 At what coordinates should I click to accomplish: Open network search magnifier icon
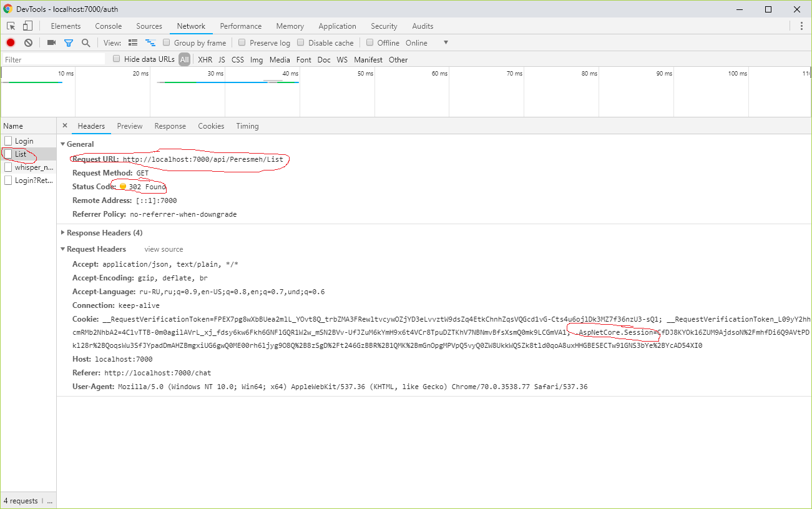(86, 42)
